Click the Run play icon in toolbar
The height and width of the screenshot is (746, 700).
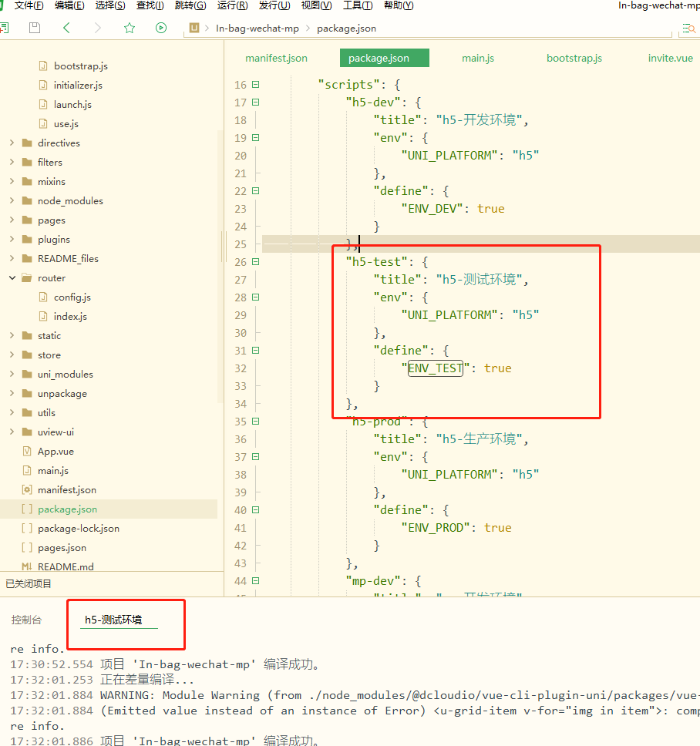pos(160,28)
